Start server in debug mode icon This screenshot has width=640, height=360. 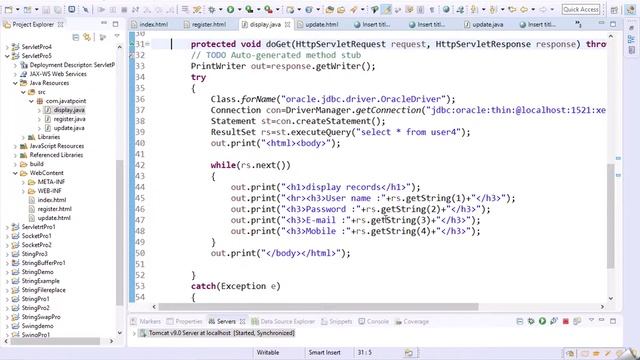(531, 321)
